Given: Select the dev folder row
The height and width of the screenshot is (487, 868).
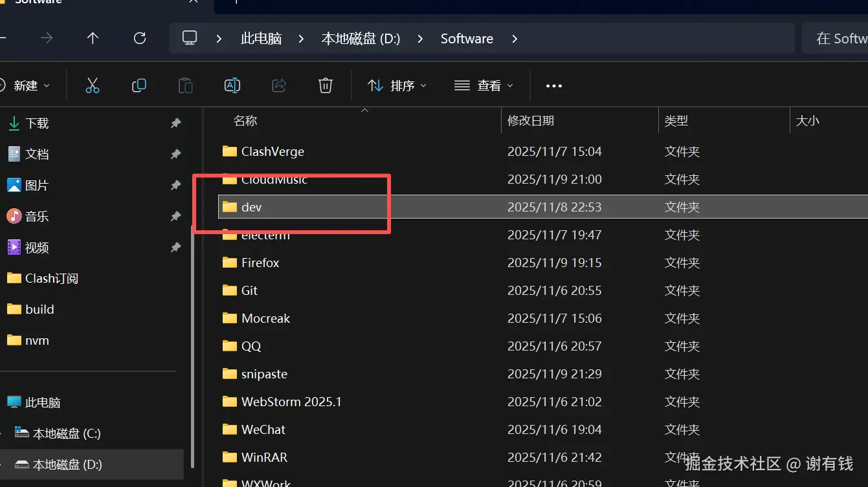Looking at the screenshot, I should coord(543,207).
